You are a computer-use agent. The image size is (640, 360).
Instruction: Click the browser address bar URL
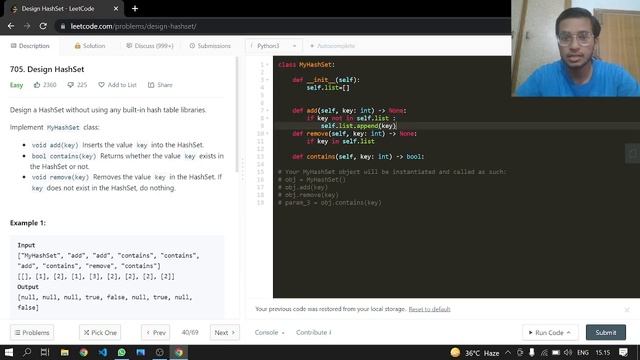click(133, 27)
